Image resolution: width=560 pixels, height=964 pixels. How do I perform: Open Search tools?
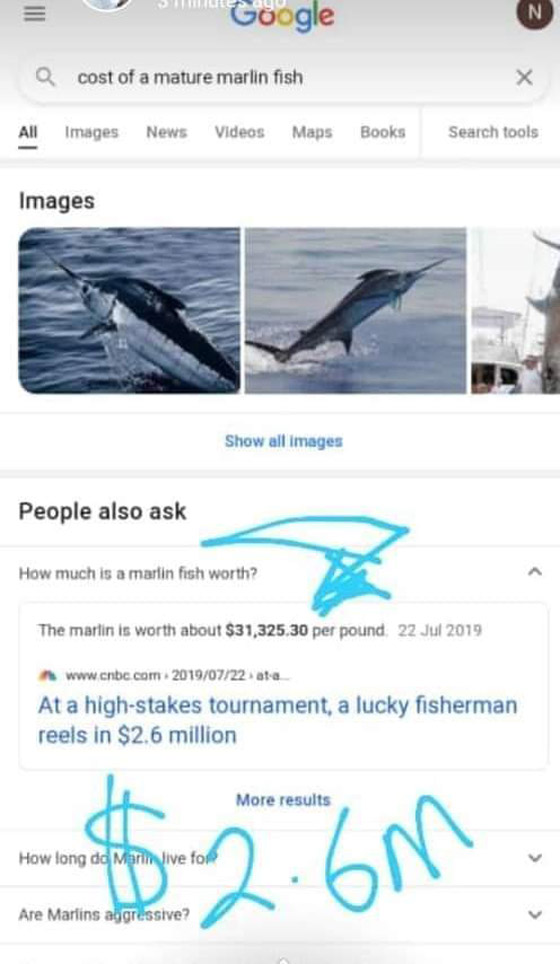(493, 132)
